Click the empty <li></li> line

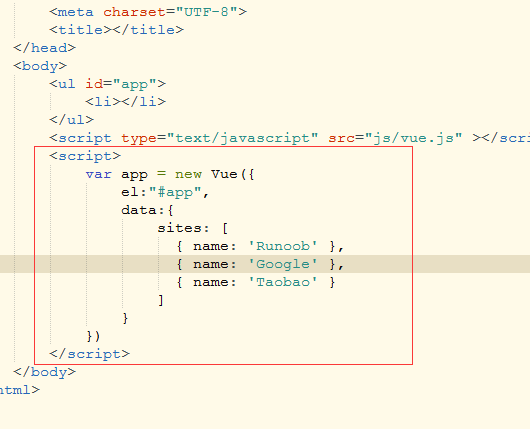tap(125, 101)
